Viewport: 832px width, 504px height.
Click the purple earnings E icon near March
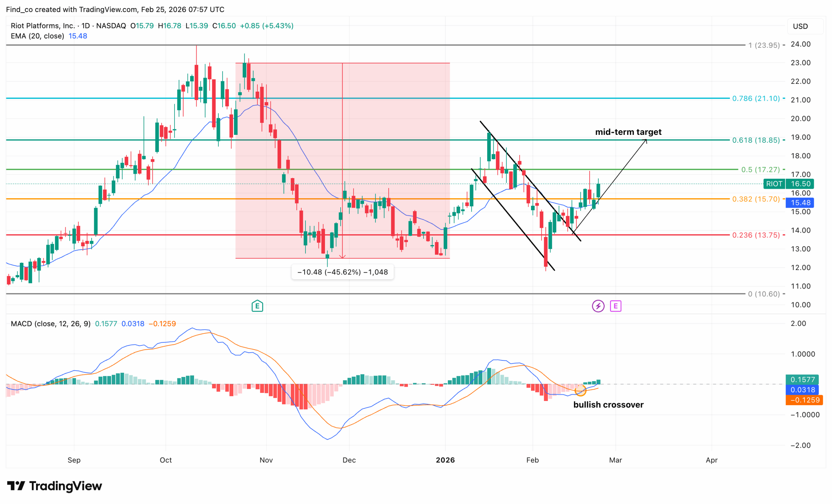tap(616, 306)
